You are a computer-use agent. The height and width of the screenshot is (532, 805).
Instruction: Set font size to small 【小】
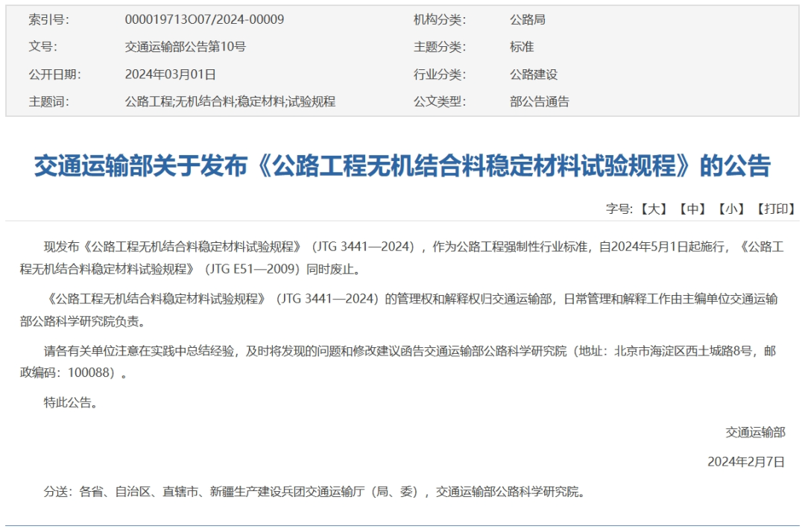click(x=731, y=209)
